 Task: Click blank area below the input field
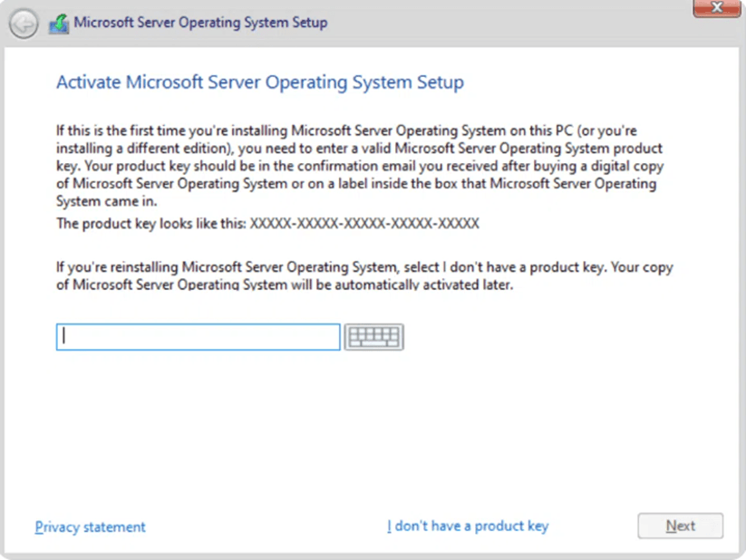pyautogui.click(x=363, y=426)
